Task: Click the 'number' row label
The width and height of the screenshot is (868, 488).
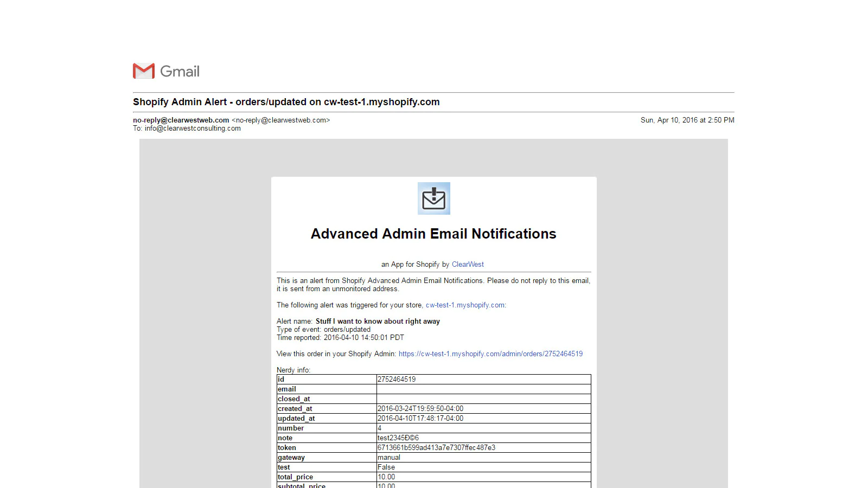Action: 291,428
